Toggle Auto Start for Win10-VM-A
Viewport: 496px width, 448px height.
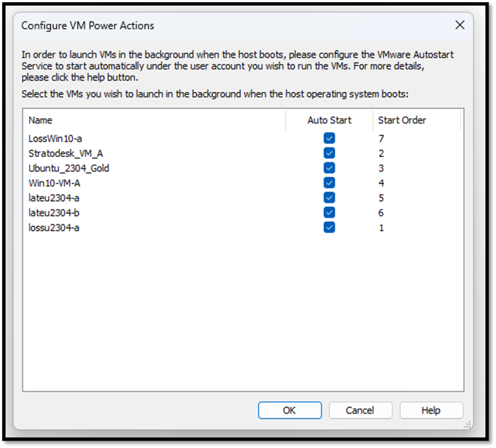click(x=329, y=183)
